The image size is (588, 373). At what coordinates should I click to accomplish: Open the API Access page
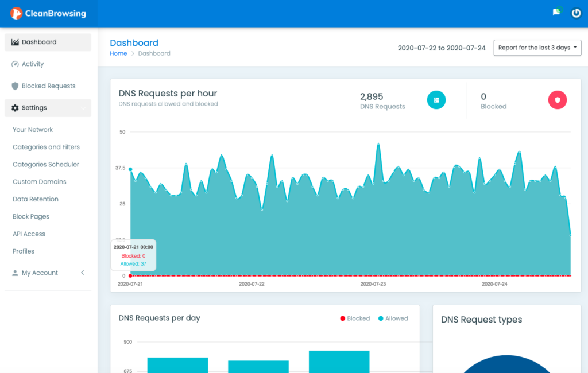[29, 234]
